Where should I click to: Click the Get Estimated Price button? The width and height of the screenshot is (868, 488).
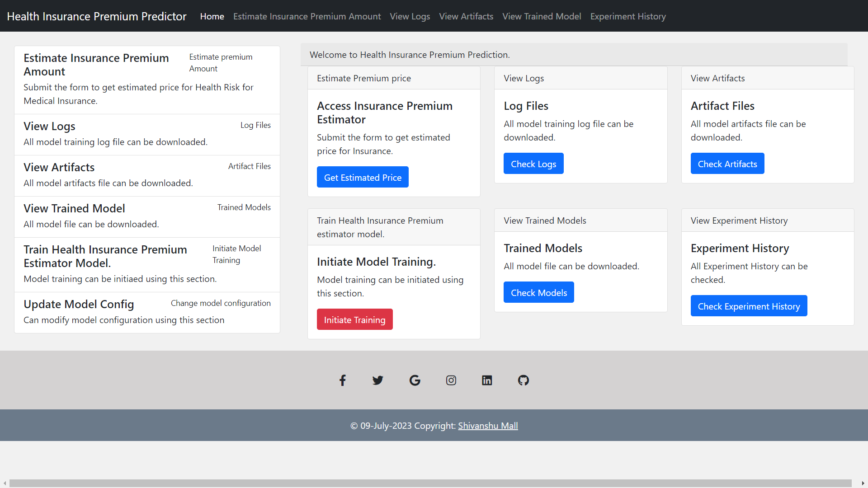[x=363, y=177]
